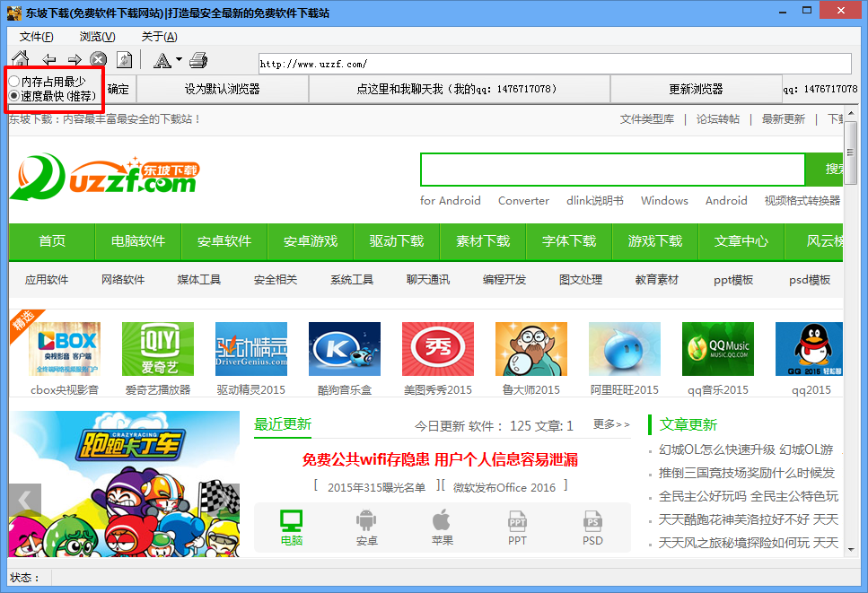The width and height of the screenshot is (868, 593).
Task: Click the 跑跑卡丁车 banner image
Action: click(x=125, y=484)
